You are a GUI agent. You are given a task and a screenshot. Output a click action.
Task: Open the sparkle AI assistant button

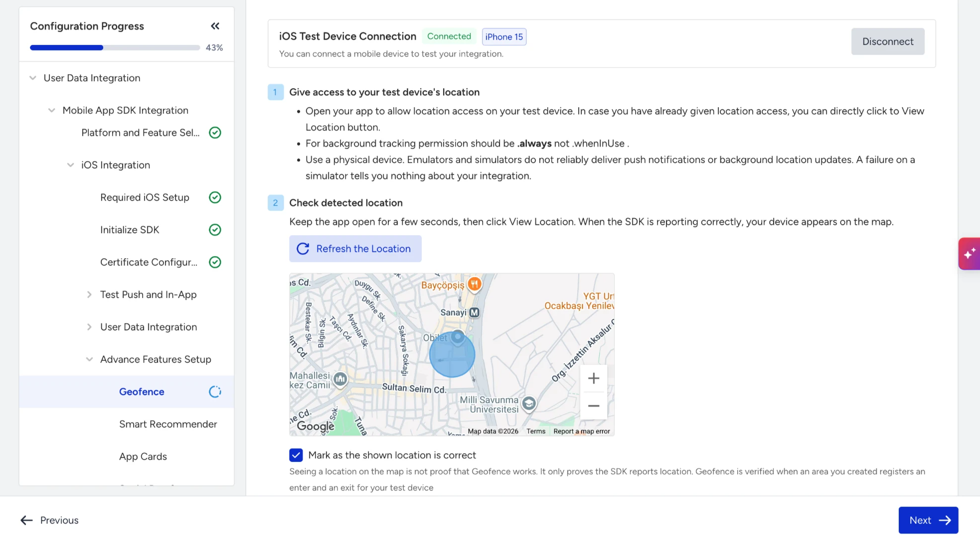[969, 254]
